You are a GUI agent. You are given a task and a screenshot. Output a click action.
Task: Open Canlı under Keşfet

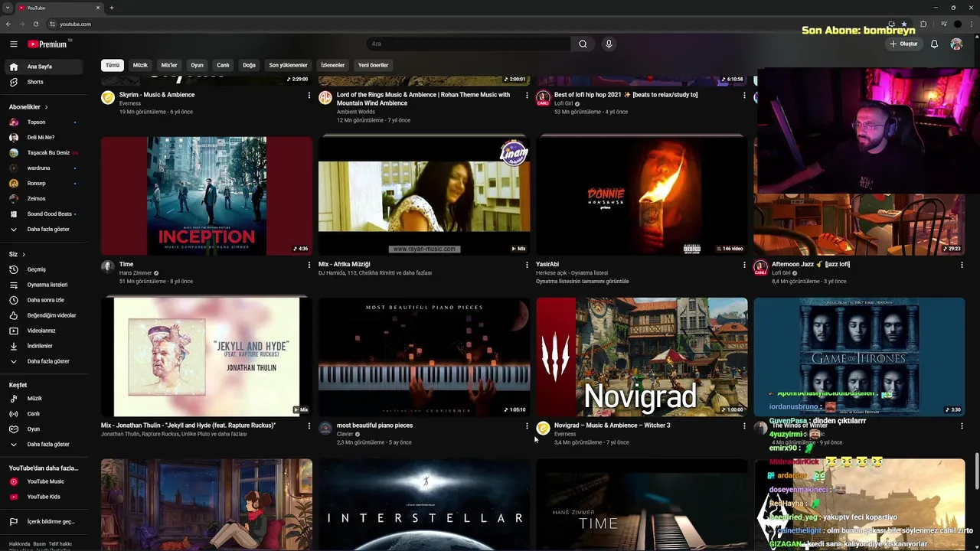click(x=44, y=414)
